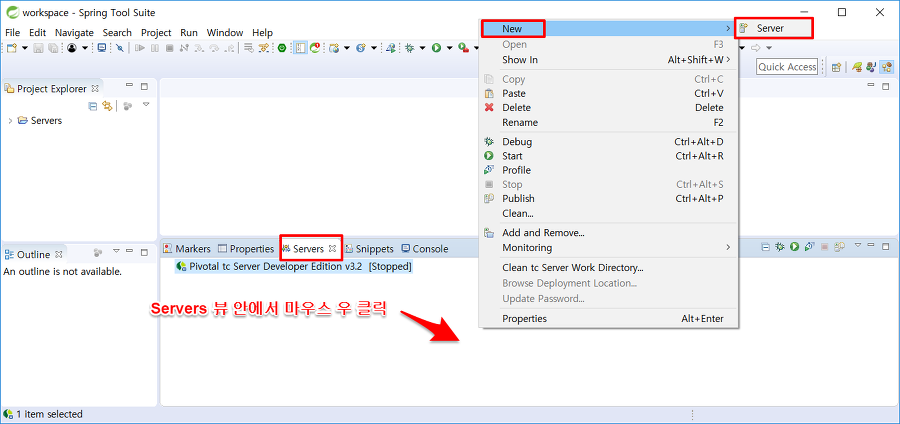Click Collapse All icon in Project Explorer
Image resolution: width=900 pixels, height=424 pixels.
92,106
